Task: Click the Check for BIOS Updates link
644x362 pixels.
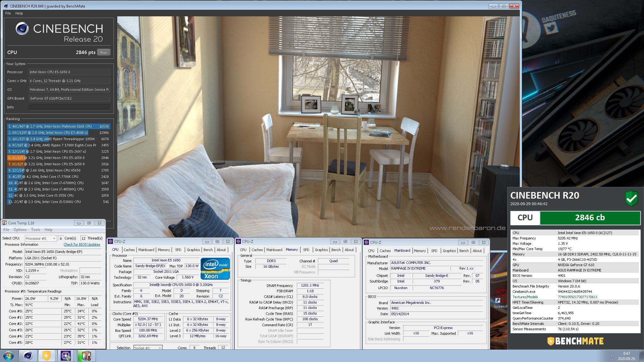Action: 82,244
